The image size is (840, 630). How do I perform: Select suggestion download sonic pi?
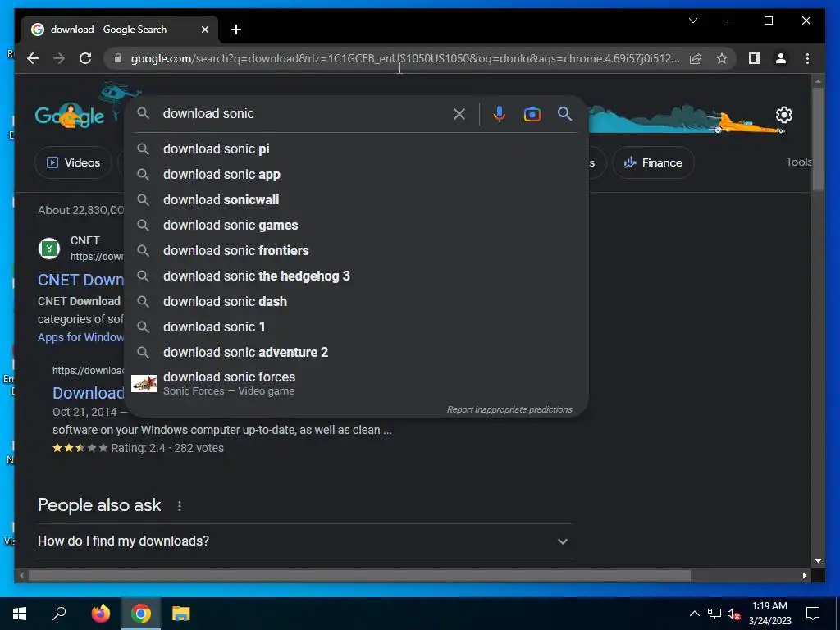tap(356, 149)
